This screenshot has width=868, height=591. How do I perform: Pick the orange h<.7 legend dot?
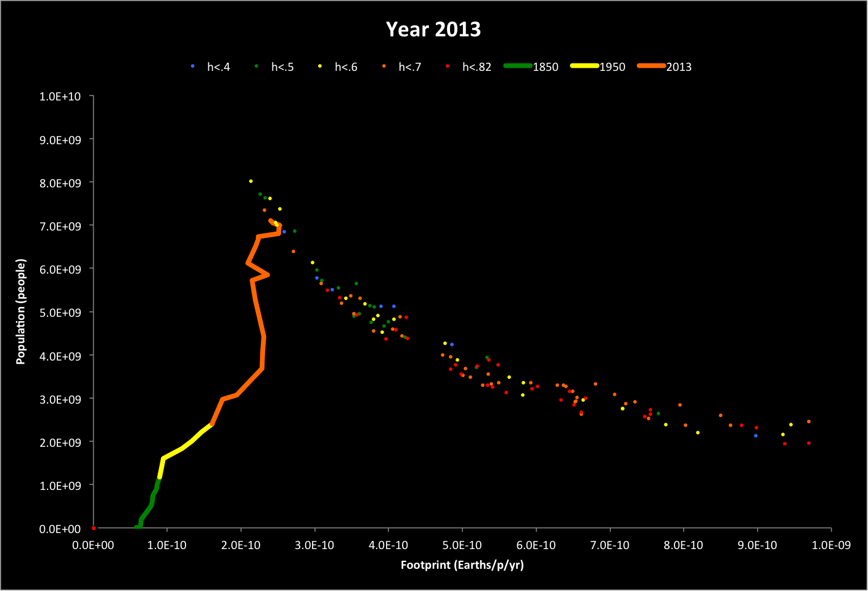click(x=384, y=66)
